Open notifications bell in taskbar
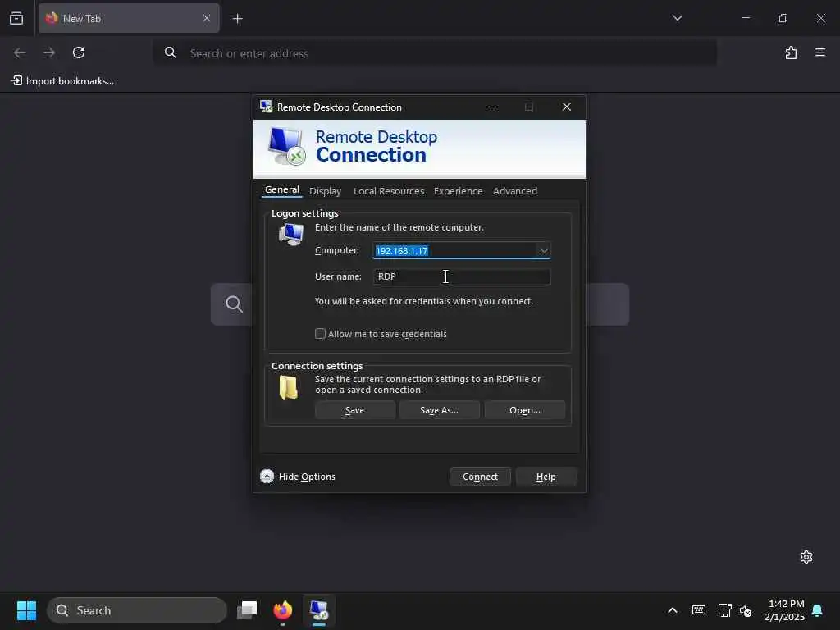The width and height of the screenshot is (840, 630). point(817,610)
